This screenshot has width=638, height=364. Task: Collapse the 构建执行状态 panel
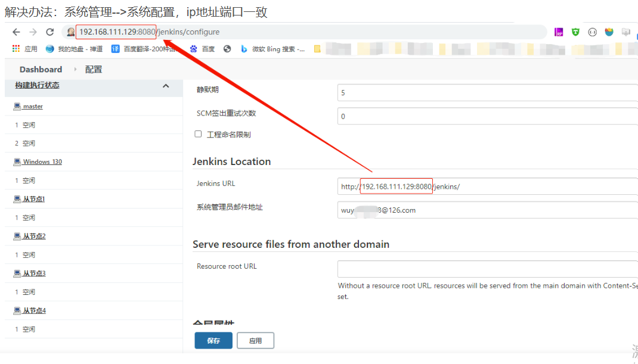(x=166, y=85)
